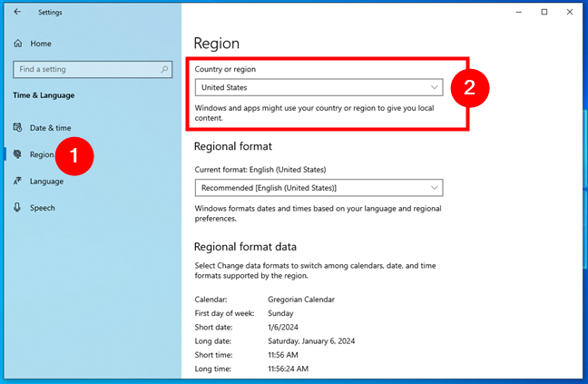Open the Recommended regional format dropdown
This screenshot has width=588, height=384.
(x=318, y=188)
